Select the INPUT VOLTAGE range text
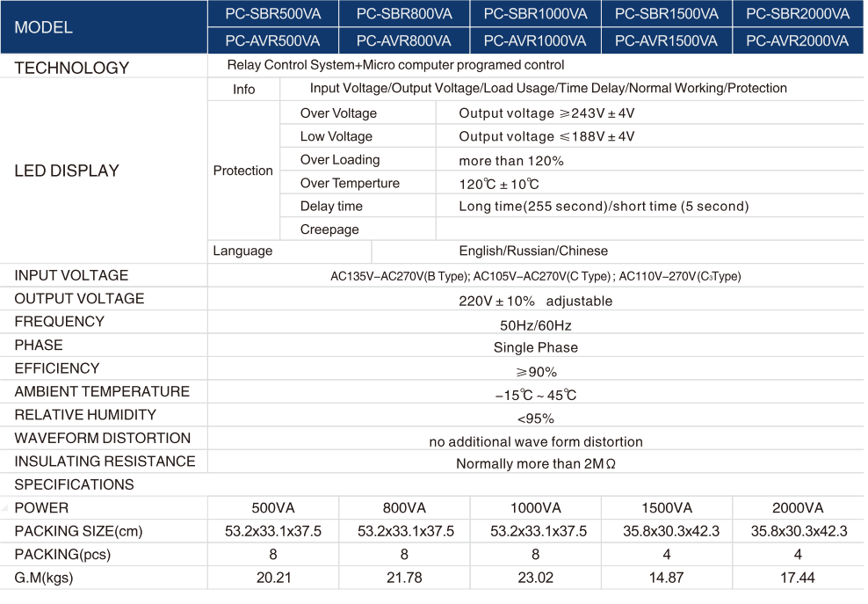 pos(535,276)
